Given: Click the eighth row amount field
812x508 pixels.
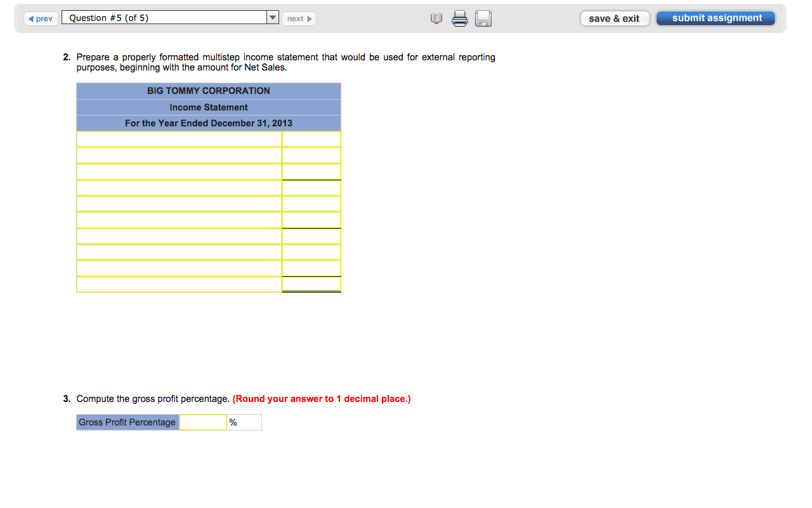Looking at the screenshot, I should (311, 252).
